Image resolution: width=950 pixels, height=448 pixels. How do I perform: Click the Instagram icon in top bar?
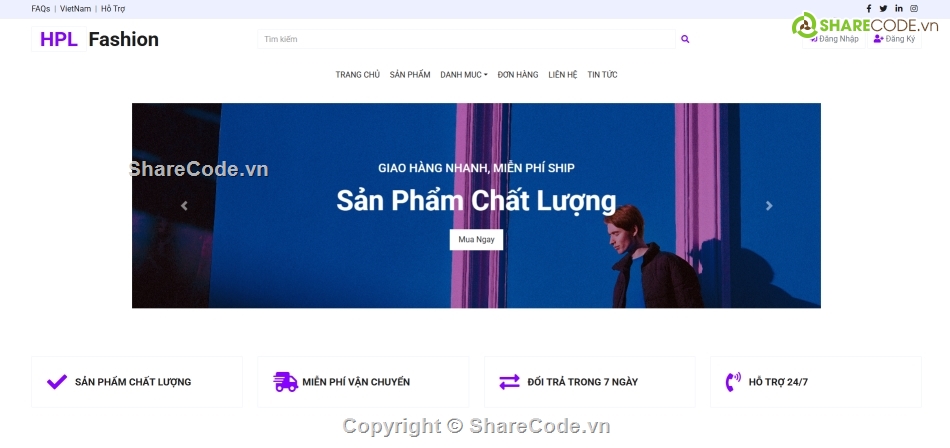[x=914, y=8]
